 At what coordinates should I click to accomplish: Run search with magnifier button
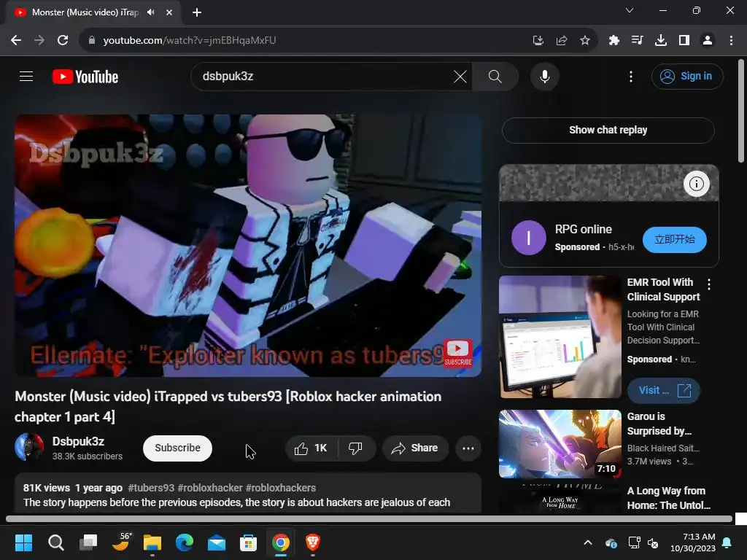[x=495, y=76]
